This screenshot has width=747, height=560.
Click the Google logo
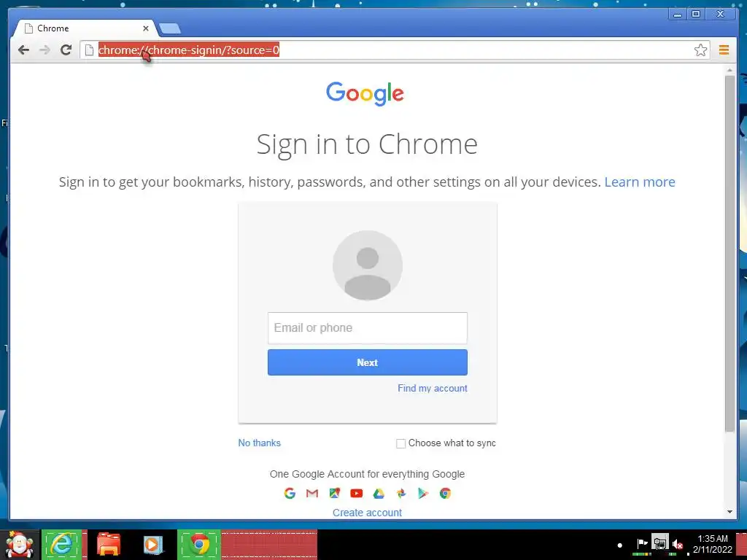click(x=365, y=93)
